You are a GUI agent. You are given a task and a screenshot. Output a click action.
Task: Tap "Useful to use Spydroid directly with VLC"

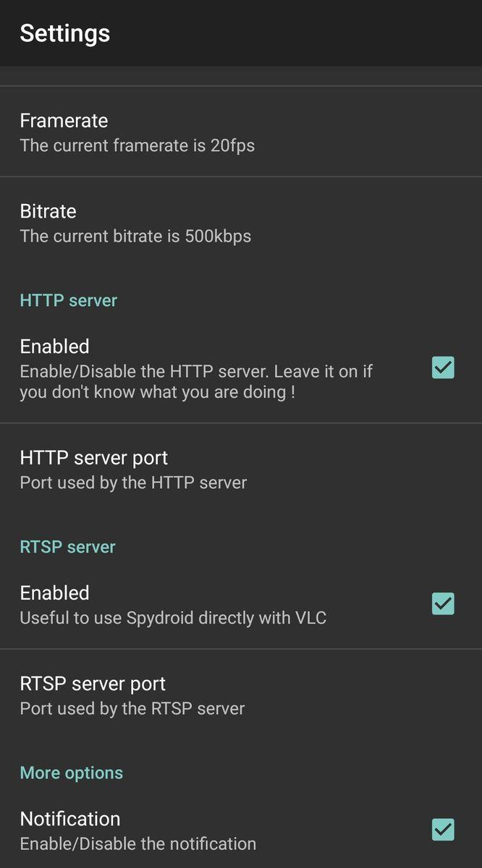pos(173,618)
